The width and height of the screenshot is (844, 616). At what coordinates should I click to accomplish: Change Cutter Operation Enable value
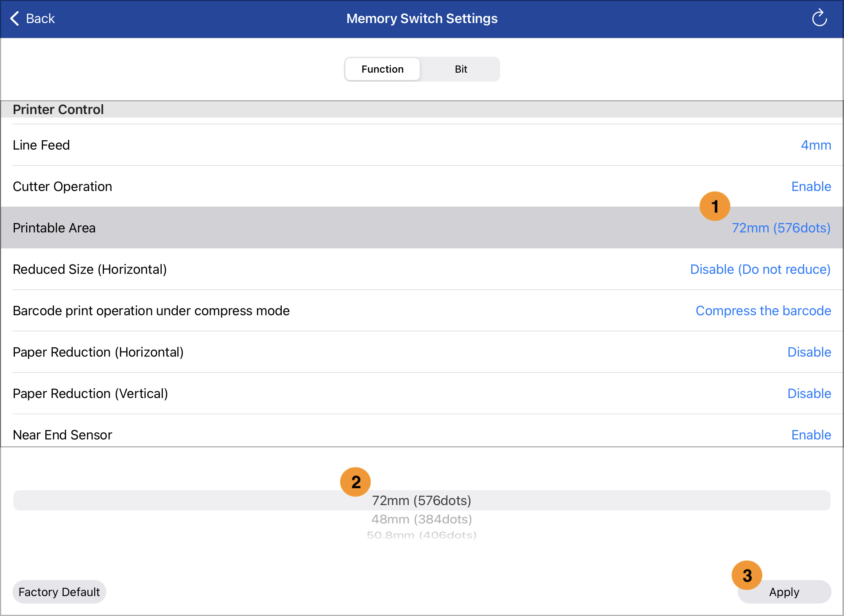[811, 186]
